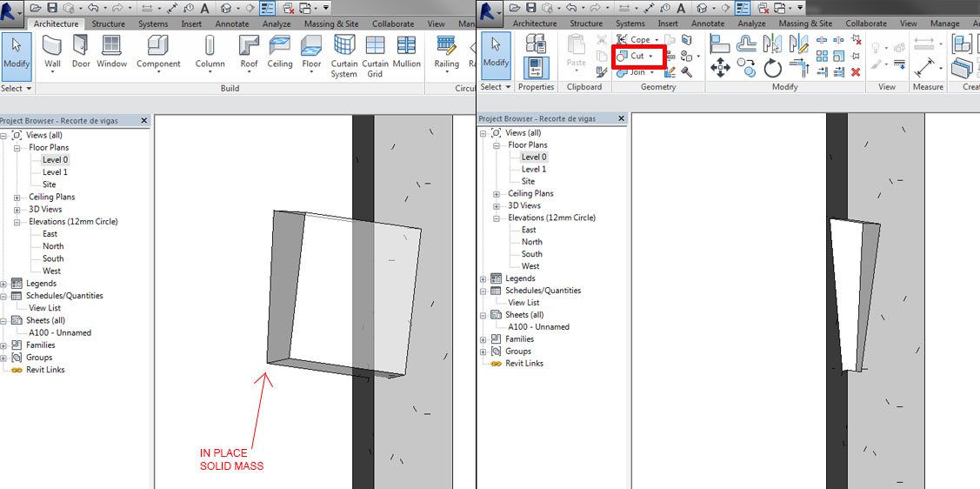Close the left Project Browser panel

click(x=143, y=121)
